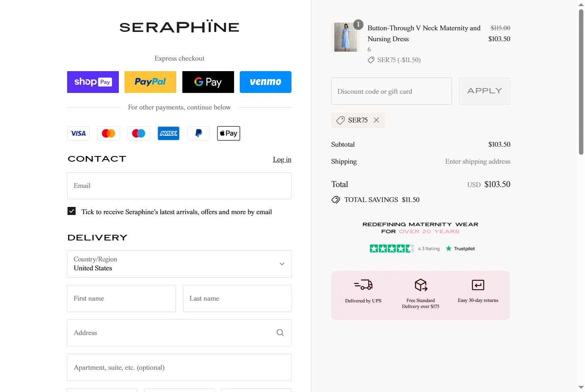Click the Seraphine logo
Viewport: 585px width, 392px height.
pyautogui.click(x=180, y=27)
